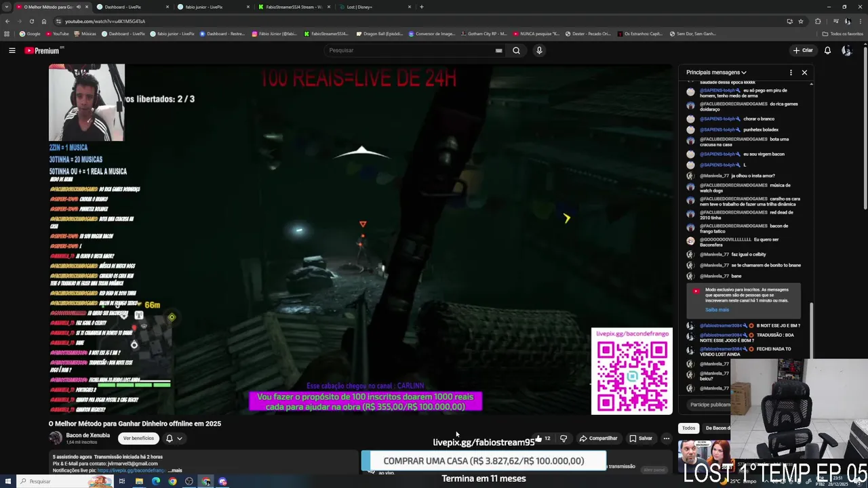Reload the page in browser toolbar
The height and width of the screenshot is (488, 868).
click(x=31, y=21)
